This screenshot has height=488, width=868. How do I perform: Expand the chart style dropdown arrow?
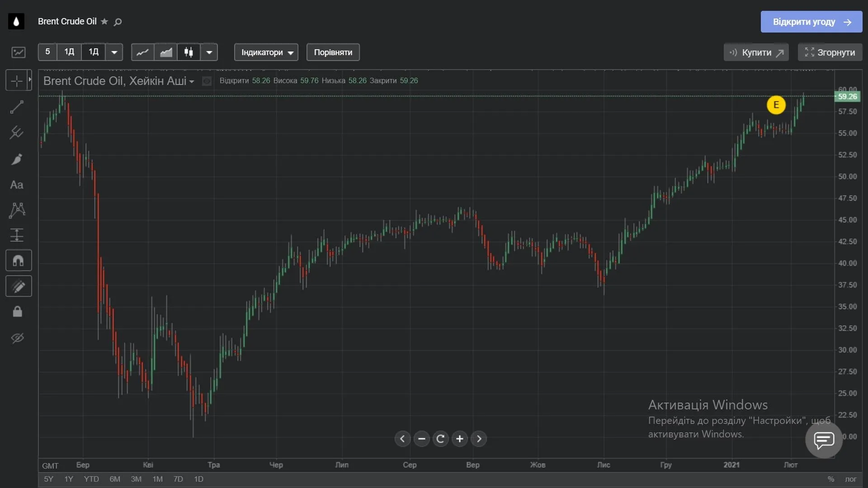(x=209, y=52)
